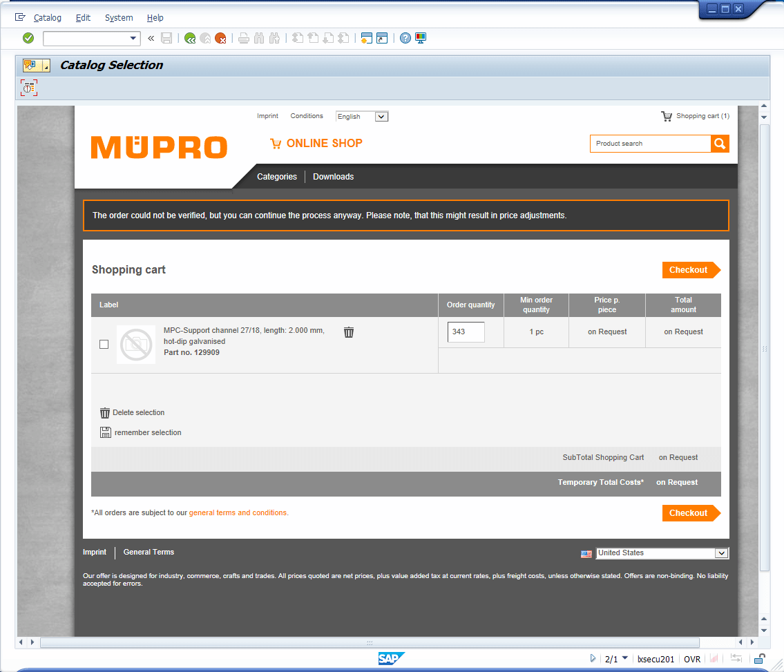Click the green Enter checkmark icon
The image size is (784, 672).
[28, 38]
